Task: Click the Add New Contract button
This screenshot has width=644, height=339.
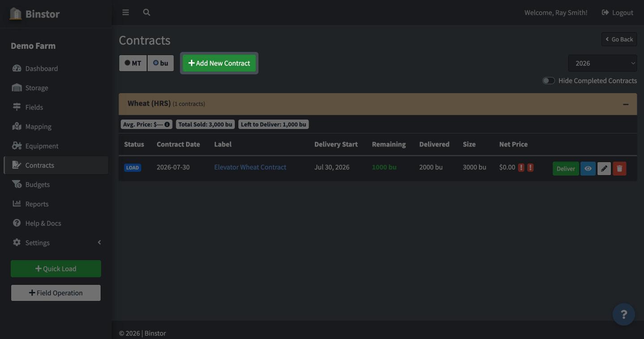Action: click(219, 63)
